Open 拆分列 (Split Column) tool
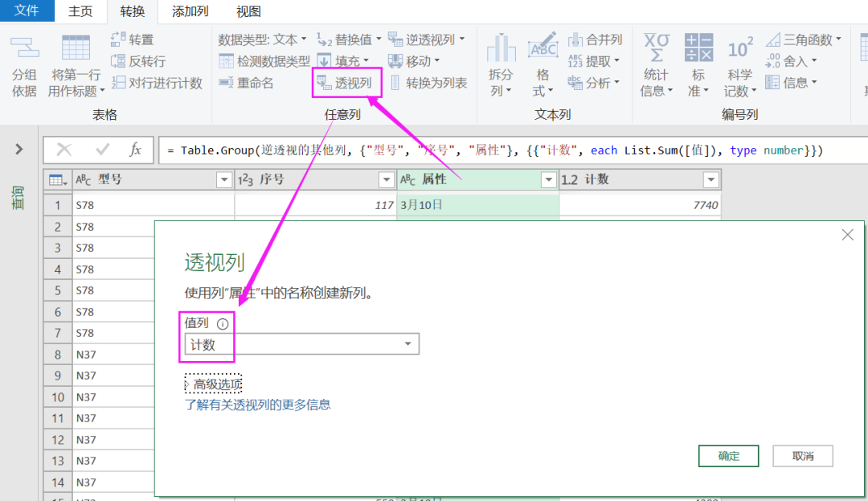Image resolution: width=868 pixels, height=501 pixels. point(501,65)
